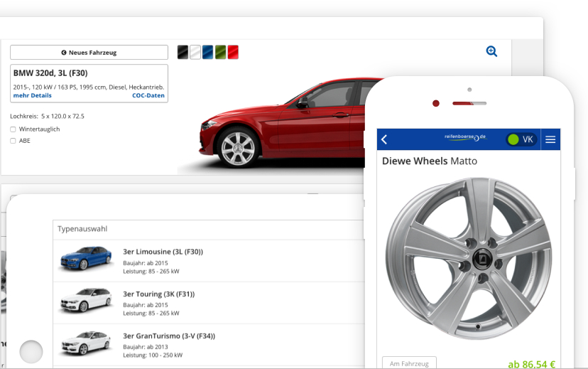The width and height of the screenshot is (588, 369).
Task: Click the zoom-in magnifier icon
Action: point(491,51)
